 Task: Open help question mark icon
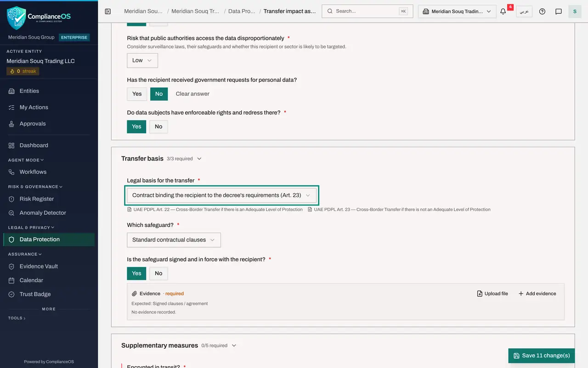(542, 11)
